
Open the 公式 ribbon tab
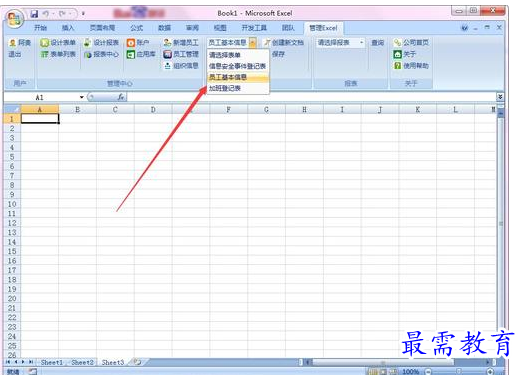coord(136,28)
